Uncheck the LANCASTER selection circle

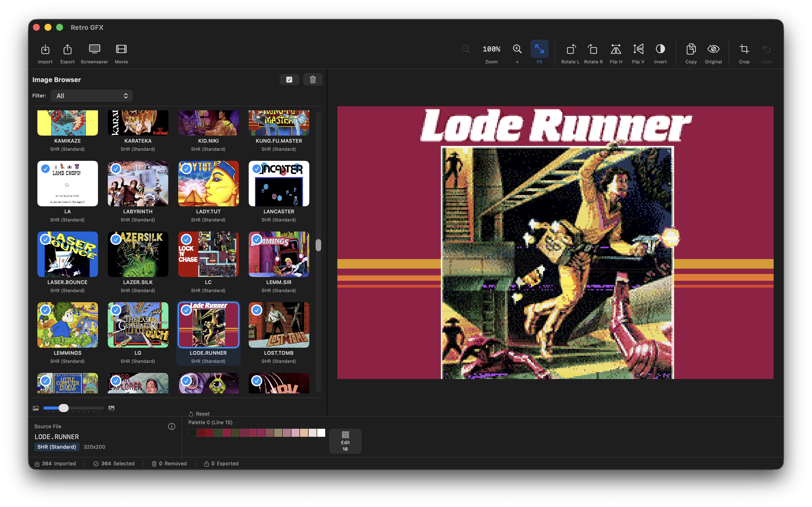pos(257,169)
